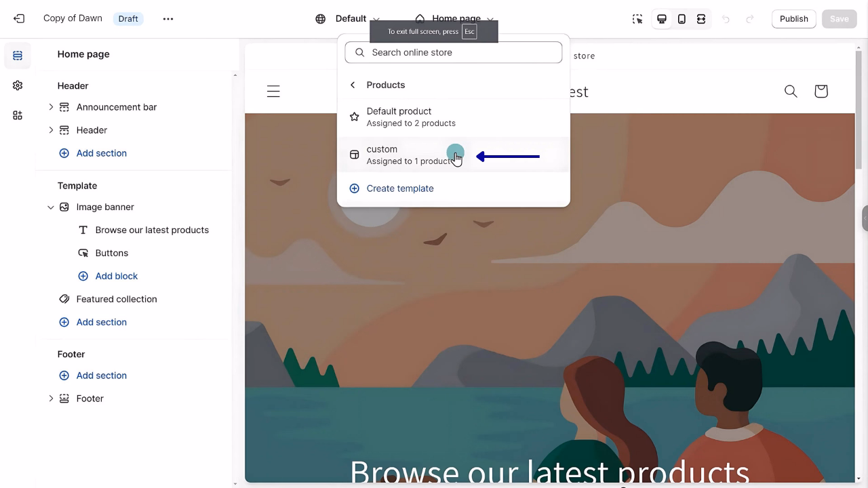Click the globe icon beside Default
This screenshot has height=488, width=868.
coord(321,19)
